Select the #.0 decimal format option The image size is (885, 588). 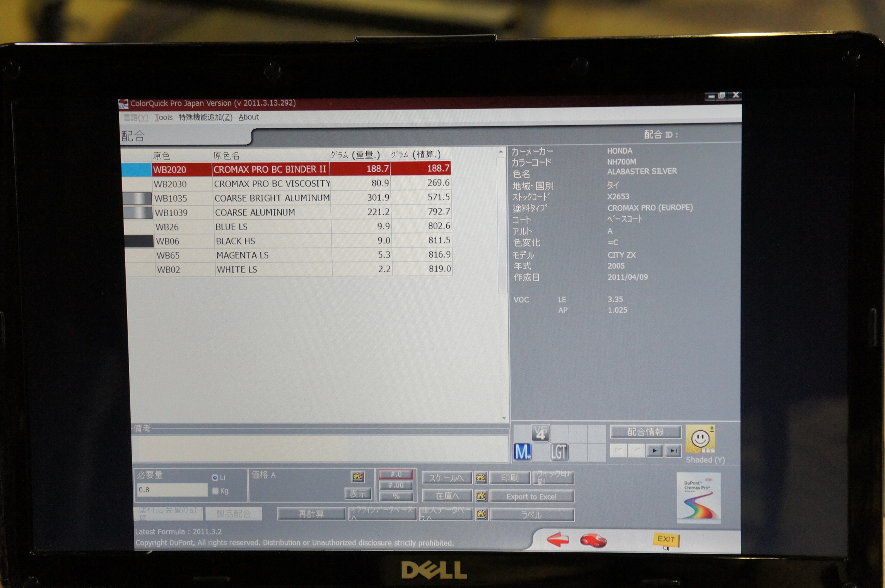click(396, 474)
